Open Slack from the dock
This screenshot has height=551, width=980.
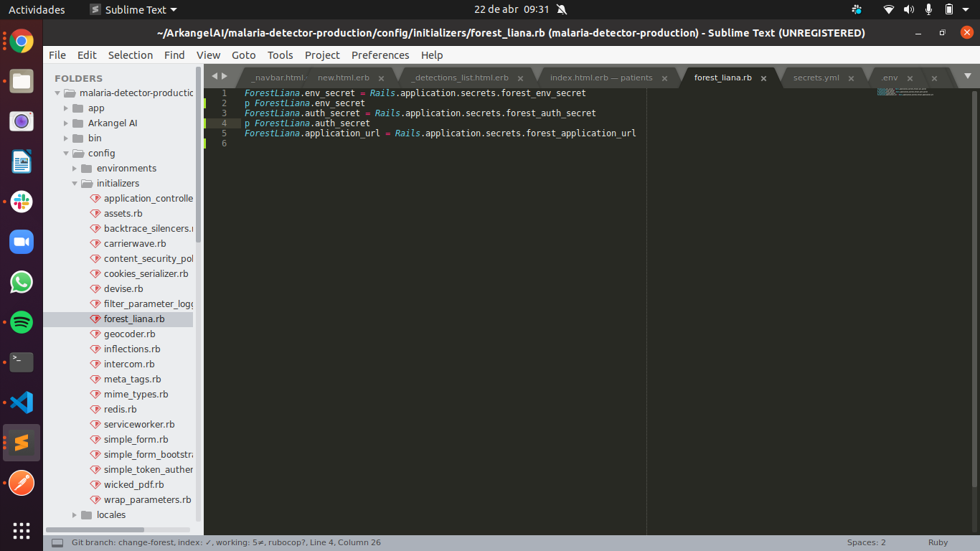(x=22, y=202)
